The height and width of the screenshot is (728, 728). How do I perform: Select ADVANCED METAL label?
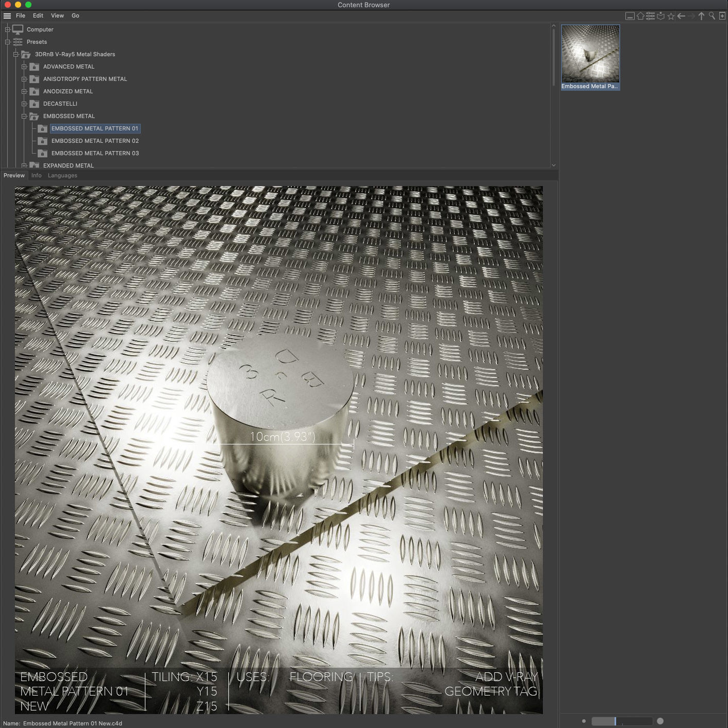[69, 67]
